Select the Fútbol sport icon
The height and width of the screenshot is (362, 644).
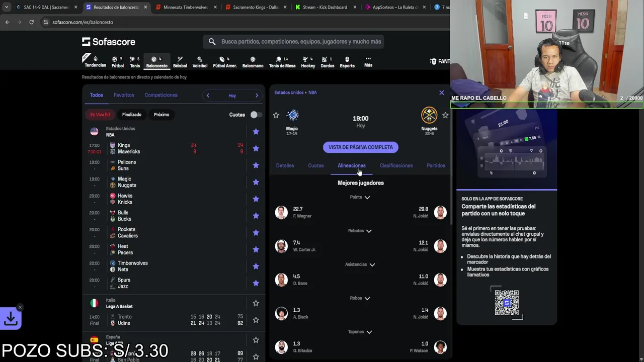(118, 62)
